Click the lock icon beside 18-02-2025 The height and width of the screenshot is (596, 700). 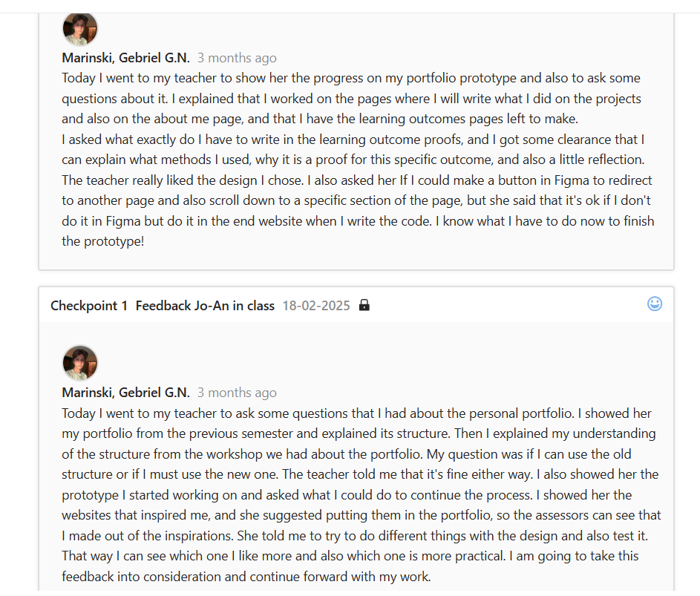pos(364,305)
